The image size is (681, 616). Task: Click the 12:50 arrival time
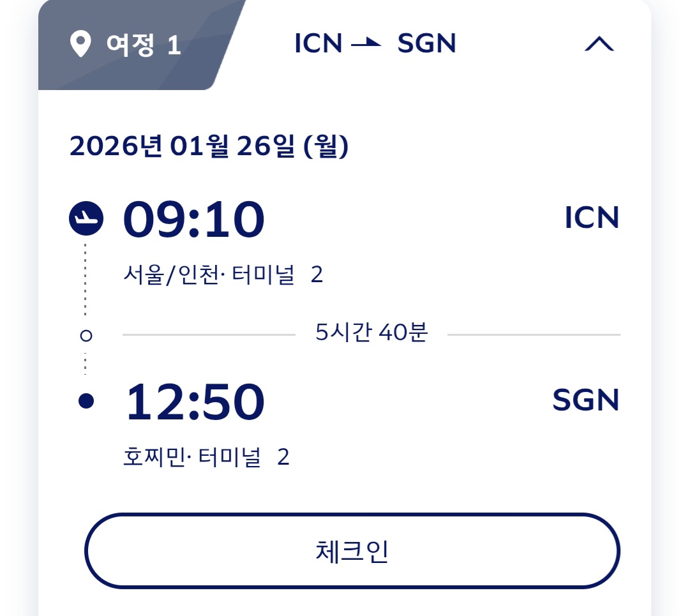tap(195, 402)
